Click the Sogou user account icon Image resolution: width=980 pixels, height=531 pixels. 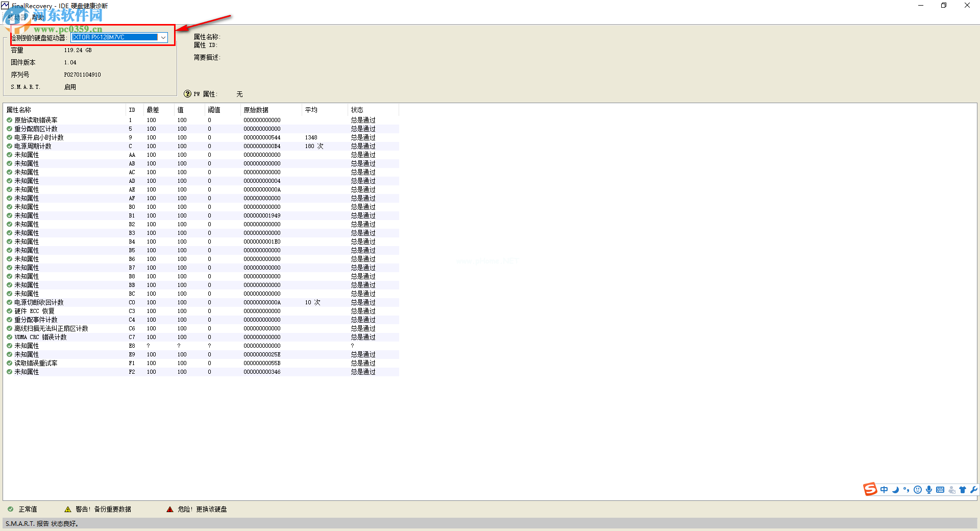pos(952,490)
